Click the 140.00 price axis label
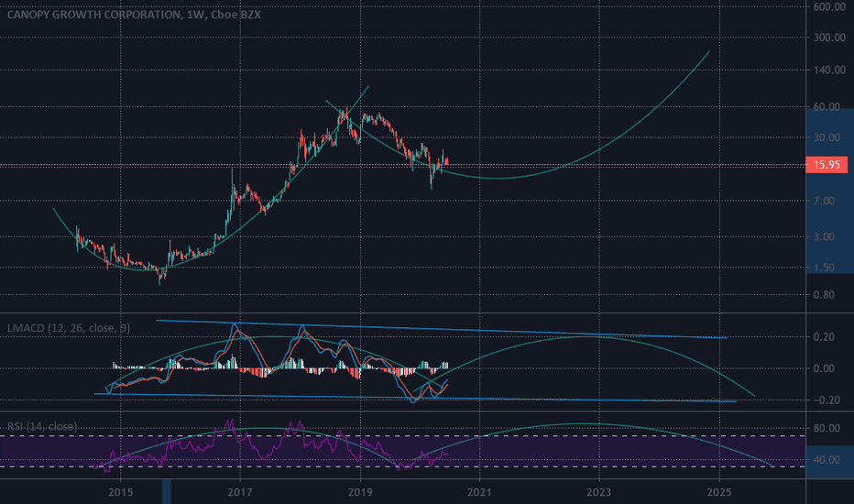This screenshot has width=854, height=504. [829, 71]
